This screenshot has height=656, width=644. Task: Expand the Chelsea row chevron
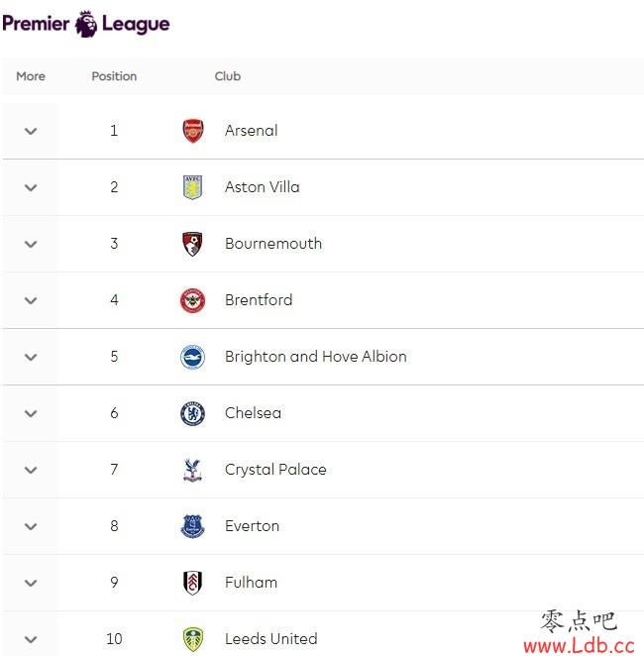tap(31, 413)
